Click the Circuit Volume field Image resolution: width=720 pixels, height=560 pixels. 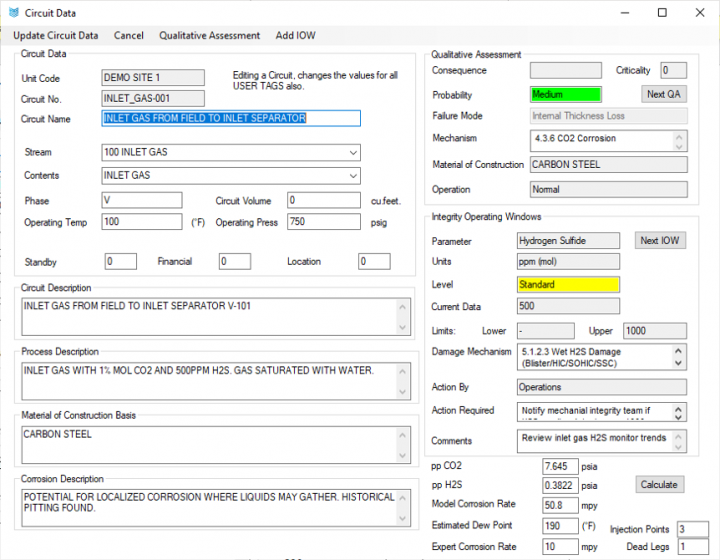coord(324,200)
